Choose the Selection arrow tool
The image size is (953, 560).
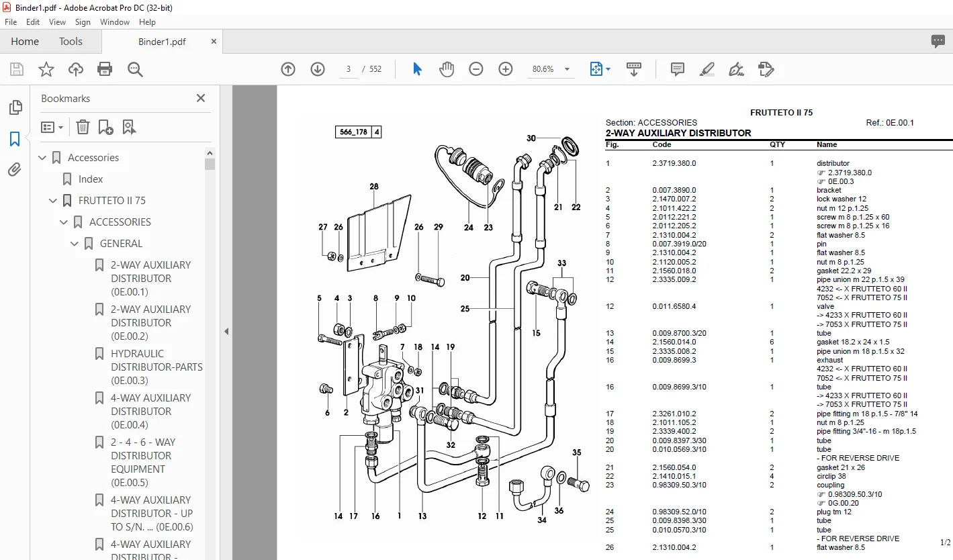coord(417,69)
